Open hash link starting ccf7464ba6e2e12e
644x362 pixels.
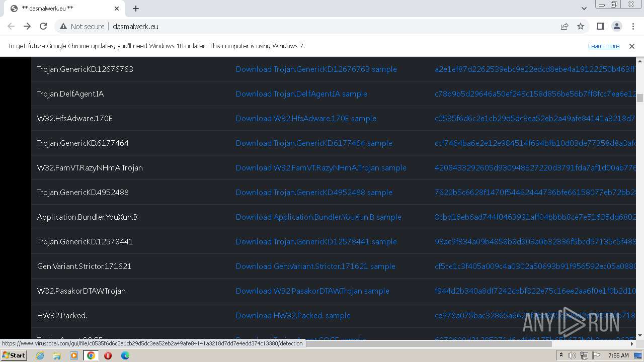[x=535, y=143]
